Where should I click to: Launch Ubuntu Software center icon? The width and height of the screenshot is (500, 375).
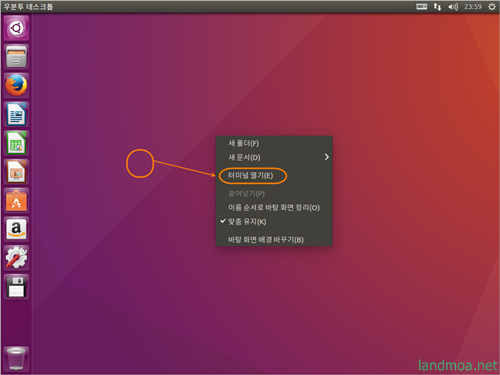[16, 201]
